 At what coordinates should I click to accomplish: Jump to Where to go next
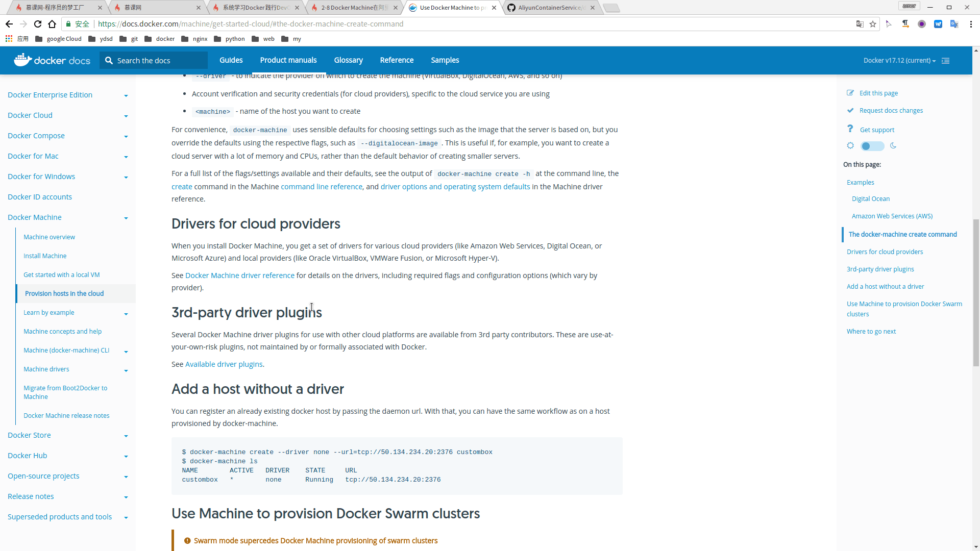click(871, 332)
